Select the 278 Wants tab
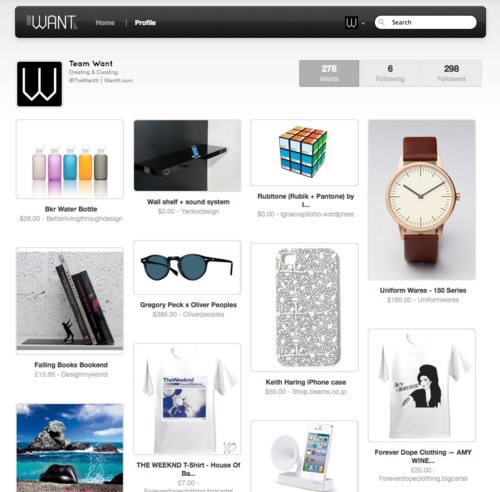The width and height of the screenshot is (500, 492). click(329, 73)
